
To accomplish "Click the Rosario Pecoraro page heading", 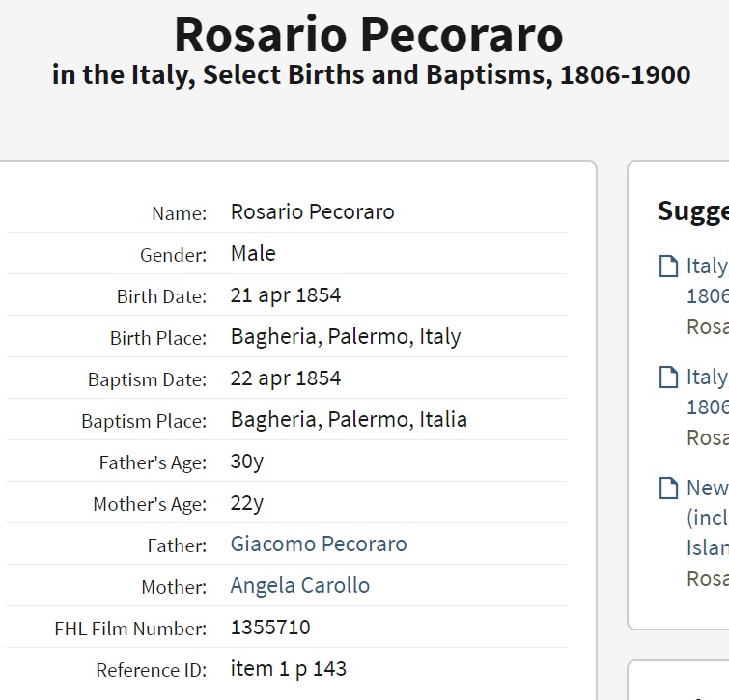I will [x=368, y=35].
